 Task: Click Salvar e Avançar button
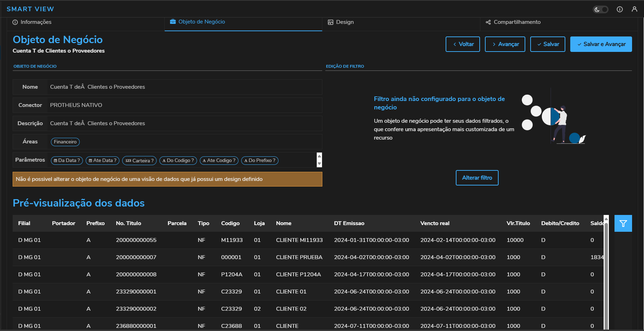click(x=601, y=44)
